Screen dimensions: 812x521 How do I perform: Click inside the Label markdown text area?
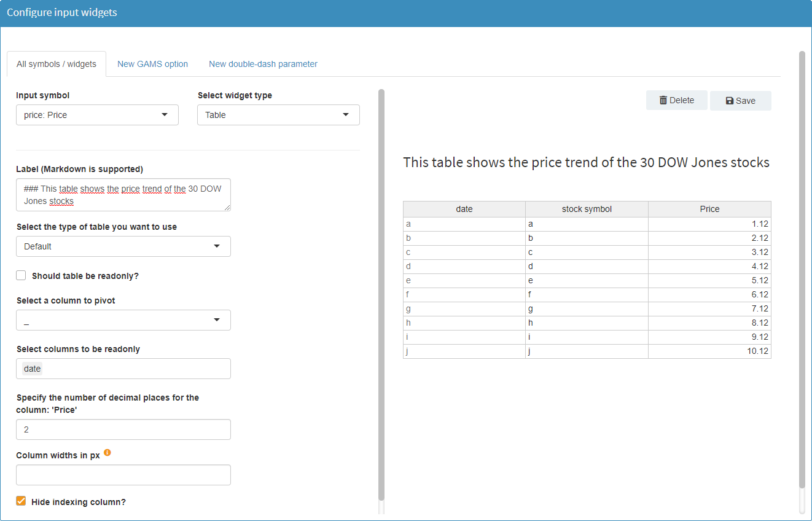(x=123, y=194)
